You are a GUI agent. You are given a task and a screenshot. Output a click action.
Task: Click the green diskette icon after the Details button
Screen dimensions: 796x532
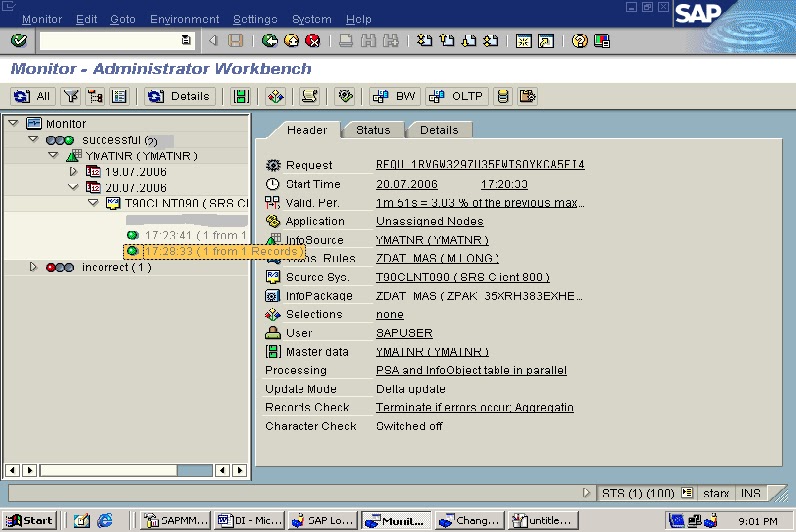[x=241, y=96]
